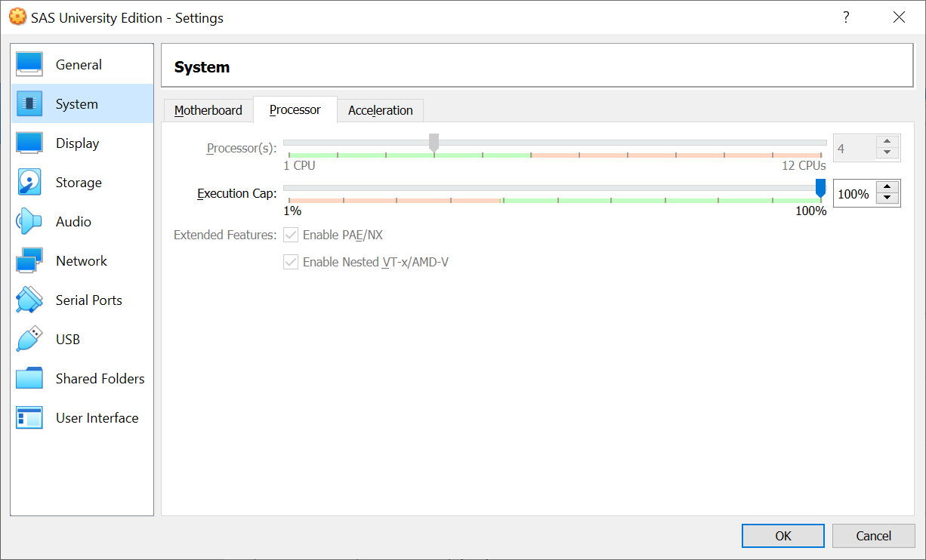Click the USB plug icon
926x560 pixels.
point(29,340)
